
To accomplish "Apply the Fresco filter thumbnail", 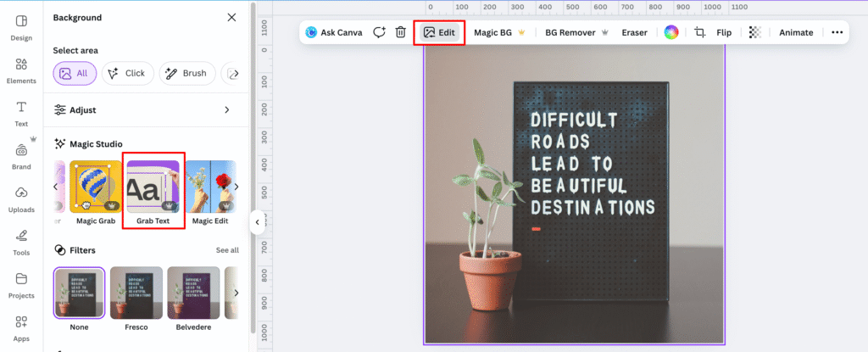I will pos(136,293).
